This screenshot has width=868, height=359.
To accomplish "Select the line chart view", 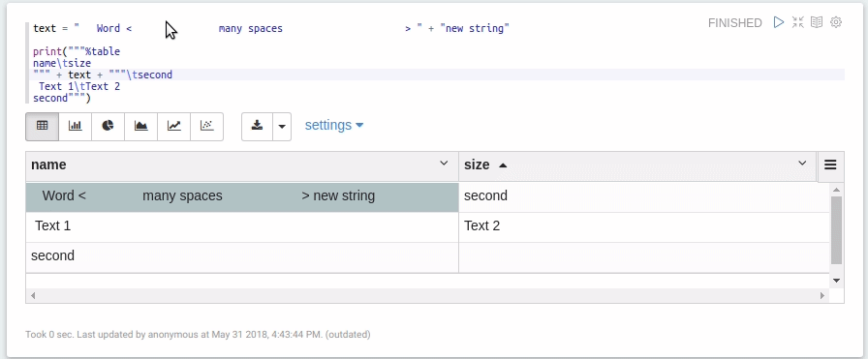I will tap(173, 127).
